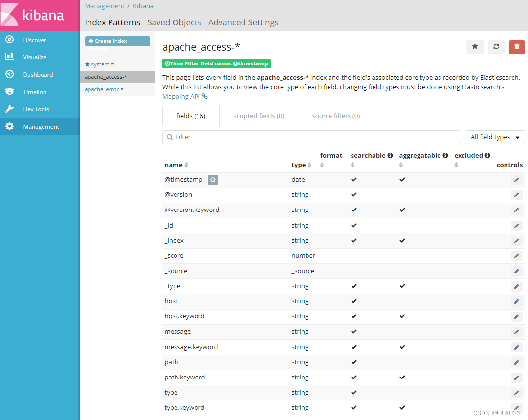
Task: Click the number type of _score
Action: [x=304, y=256]
